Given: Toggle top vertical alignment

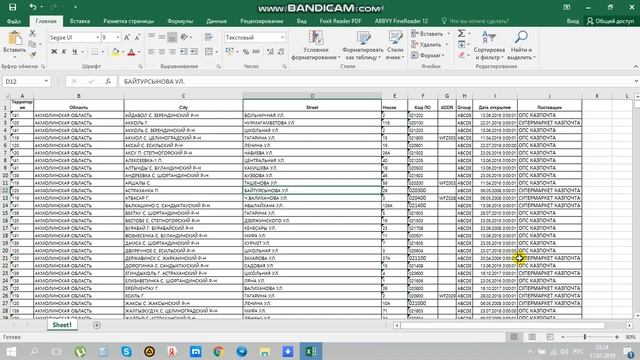Looking at the screenshot, I should click(x=151, y=37).
